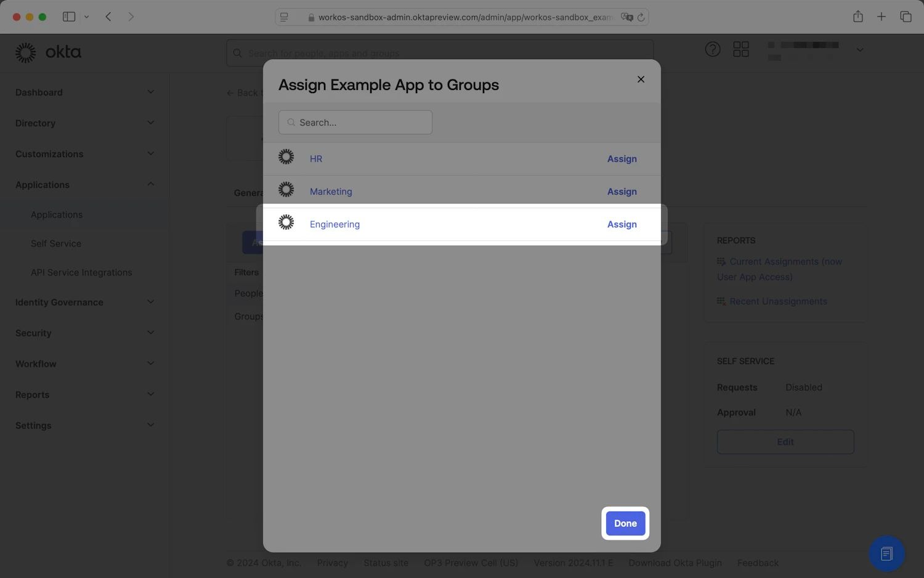
Task: Assign the Marketing group
Action: coord(622,191)
